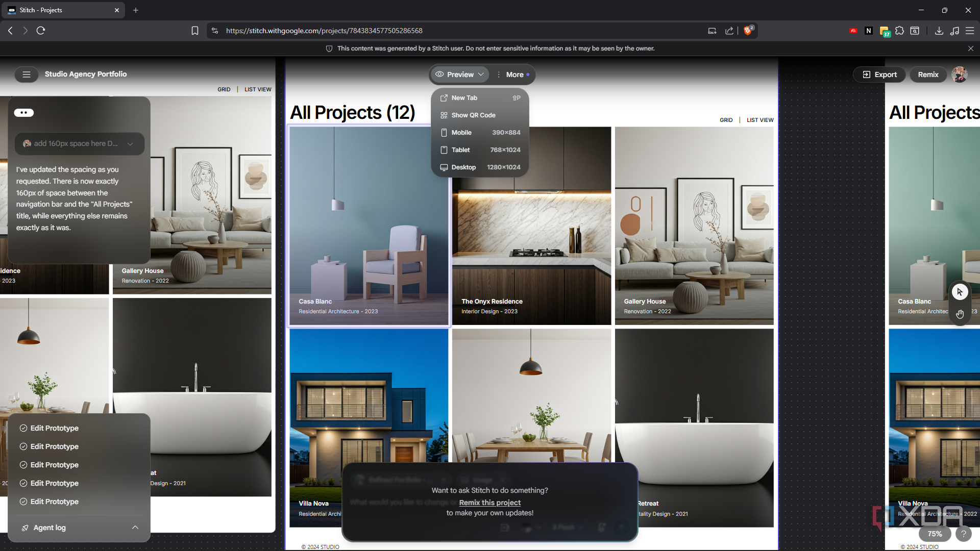Image resolution: width=980 pixels, height=551 pixels.
Task: Select the 'All Projects (12)' heading
Action: tap(353, 112)
